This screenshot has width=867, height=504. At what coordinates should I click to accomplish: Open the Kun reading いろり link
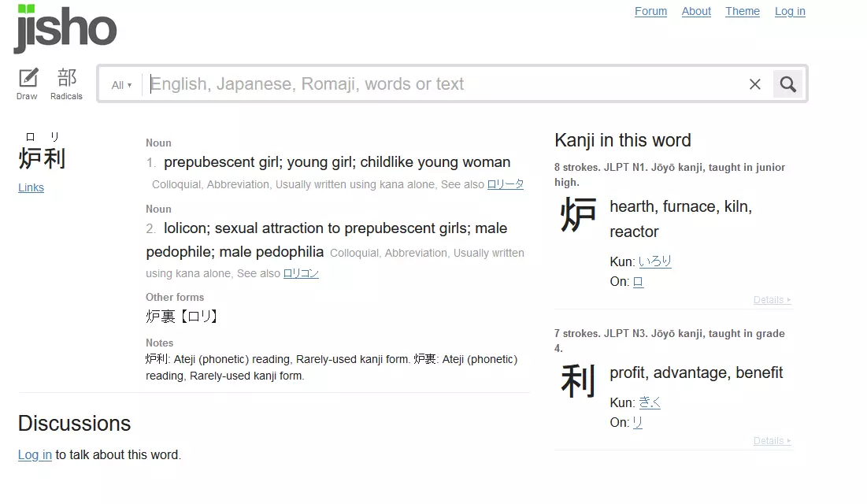pyautogui.click(x=654, y=261)
